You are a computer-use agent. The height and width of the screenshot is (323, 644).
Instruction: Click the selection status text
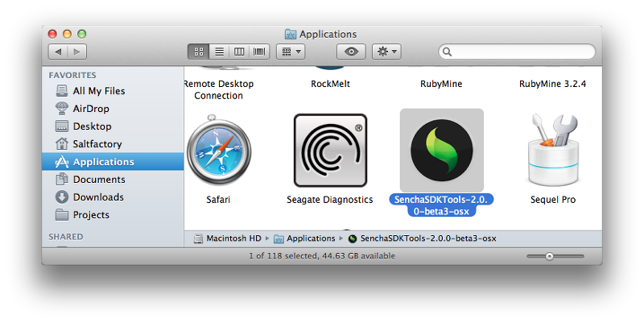pyautogui.click(x=321, y=255)
